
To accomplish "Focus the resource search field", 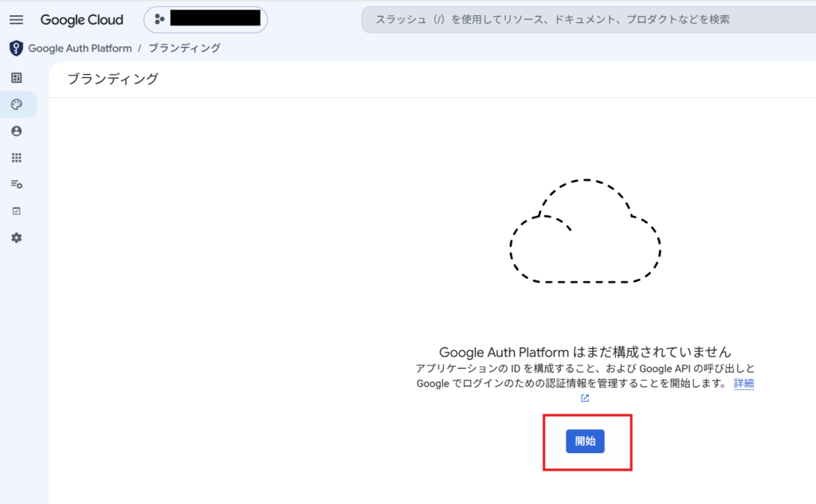I will pyautogui.click(x=588, y=20).
